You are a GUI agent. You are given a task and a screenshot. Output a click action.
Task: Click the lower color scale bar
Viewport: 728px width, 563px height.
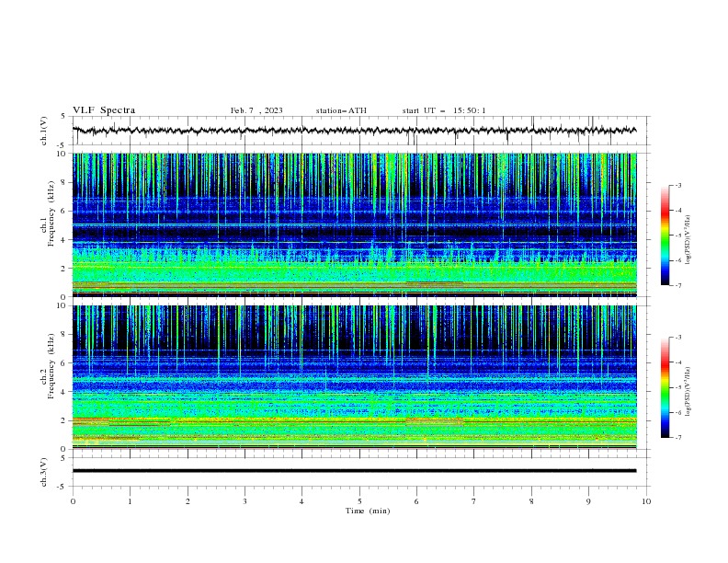coord(665,387)
